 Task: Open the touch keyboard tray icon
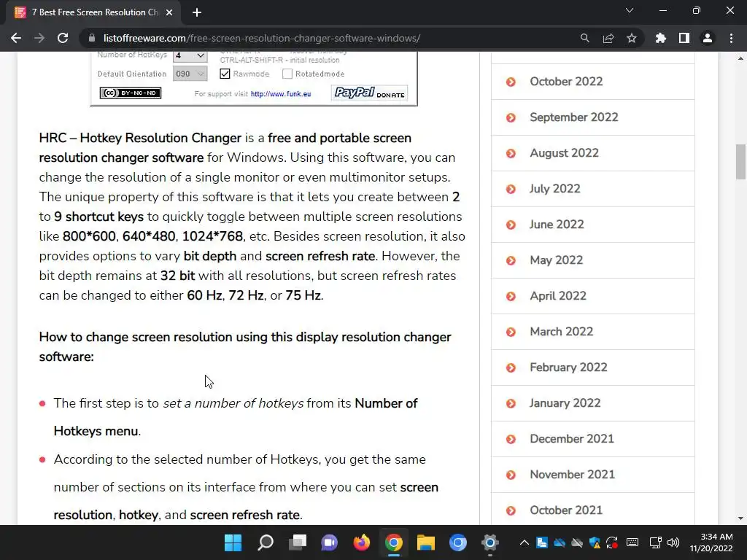[632, 542]
